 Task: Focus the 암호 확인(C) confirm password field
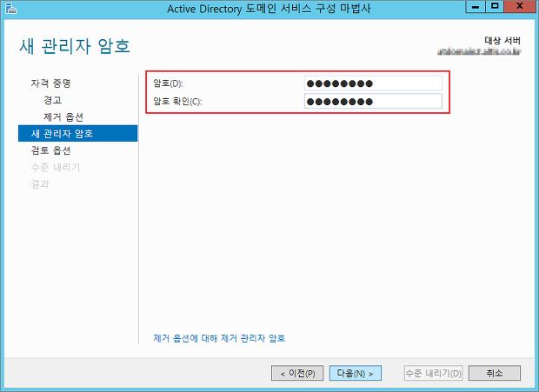(373, 102)
